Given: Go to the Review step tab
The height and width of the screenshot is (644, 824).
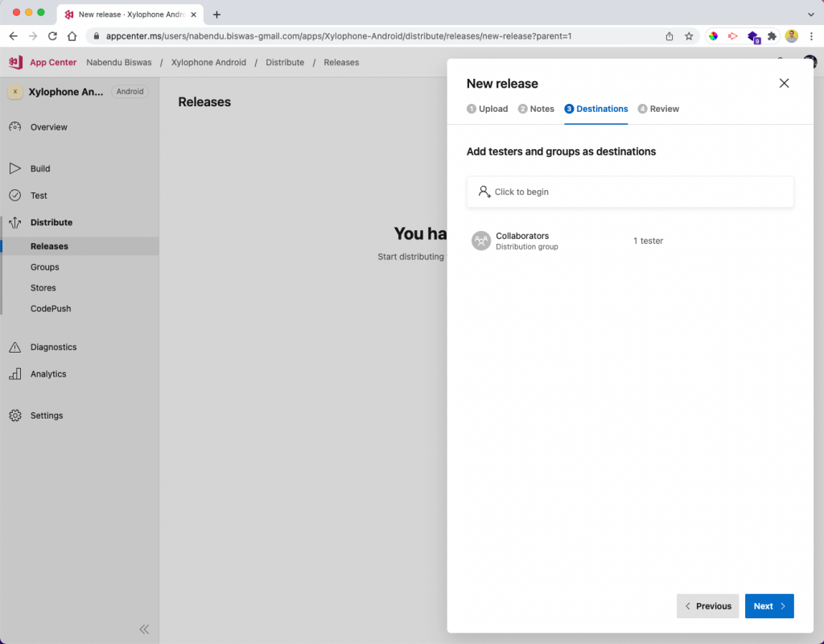Looking at the screenshot, I should (x=658, y=109).
